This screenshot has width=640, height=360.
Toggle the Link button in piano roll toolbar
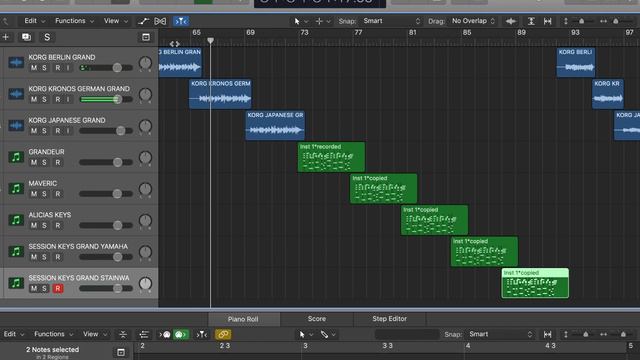coord(223,335)
